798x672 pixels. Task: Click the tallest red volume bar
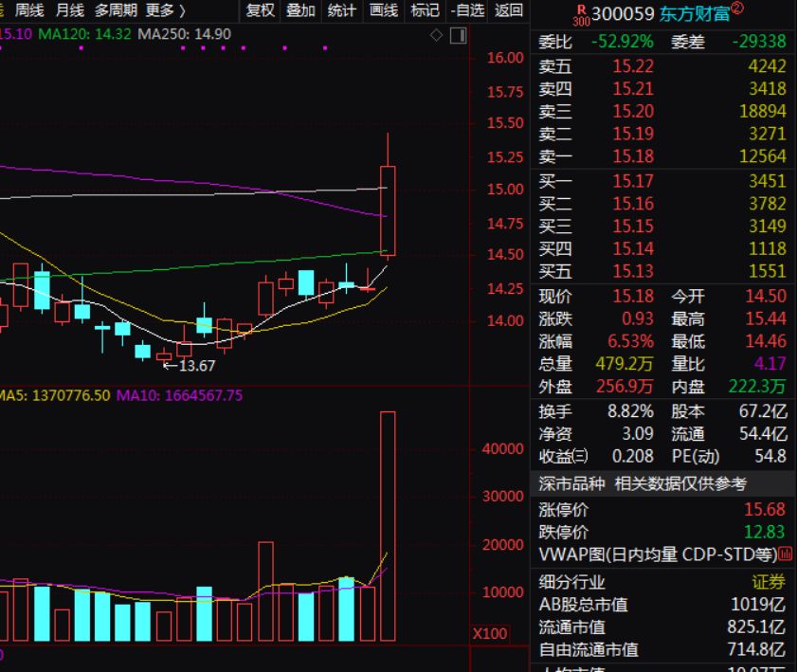[x=388, y=526]
